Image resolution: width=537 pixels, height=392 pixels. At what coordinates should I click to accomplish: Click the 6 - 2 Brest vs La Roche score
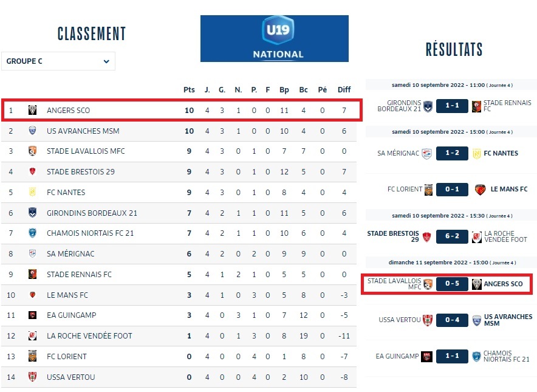coord(452,236)
